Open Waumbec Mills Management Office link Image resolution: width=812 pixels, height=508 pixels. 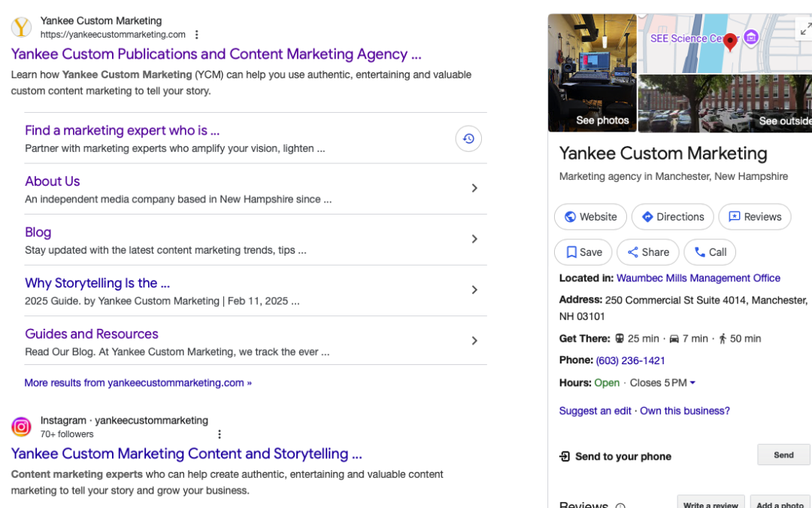[698, 278]
